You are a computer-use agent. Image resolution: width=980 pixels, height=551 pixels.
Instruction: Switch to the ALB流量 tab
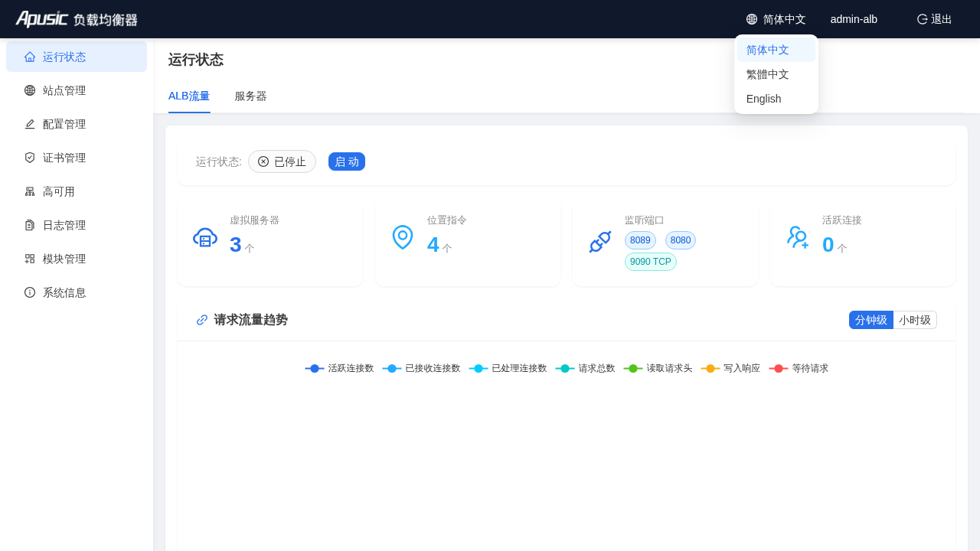point(189,96)
